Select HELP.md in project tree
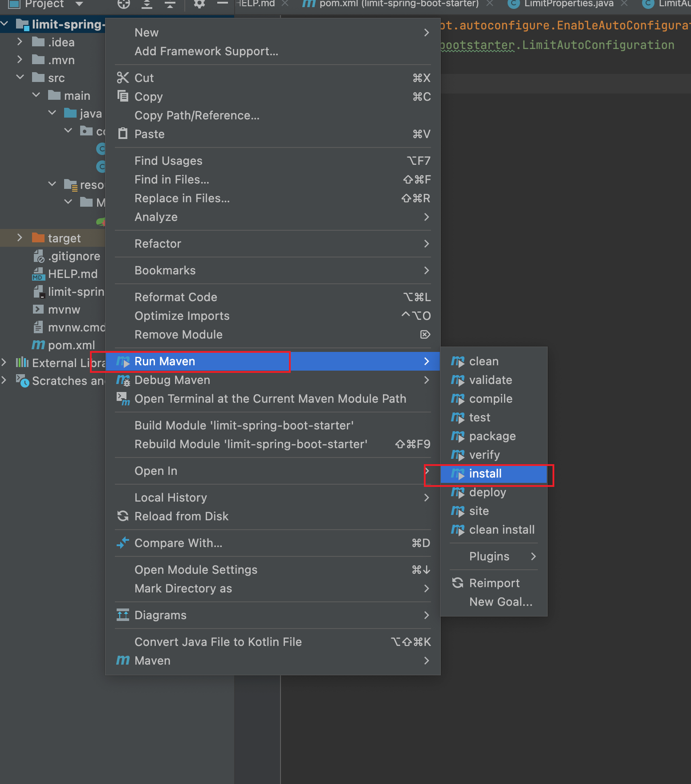The height and width of the screenshot is (784, 691). coord(65,274)
